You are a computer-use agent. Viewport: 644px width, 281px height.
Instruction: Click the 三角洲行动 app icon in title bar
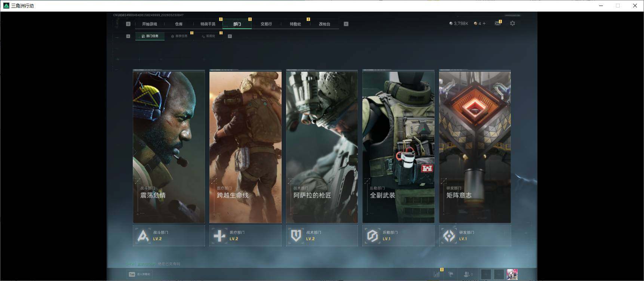point(6,6)
